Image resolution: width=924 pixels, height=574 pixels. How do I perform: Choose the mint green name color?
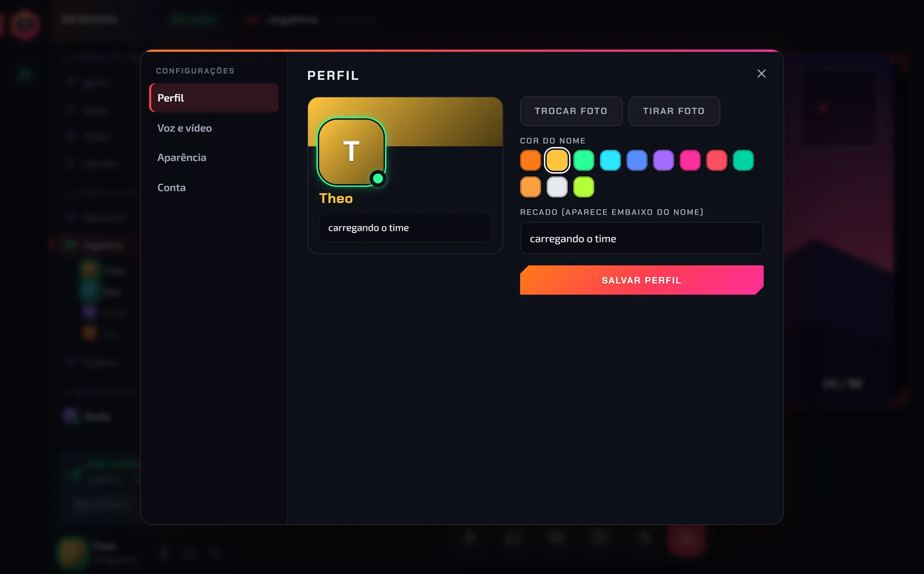point(584,161)
